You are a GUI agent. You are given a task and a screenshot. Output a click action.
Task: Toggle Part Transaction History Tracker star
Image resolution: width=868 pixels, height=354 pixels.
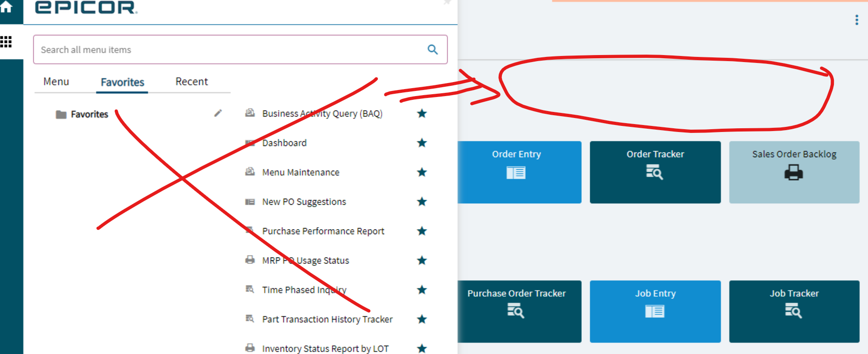[422, 319]
